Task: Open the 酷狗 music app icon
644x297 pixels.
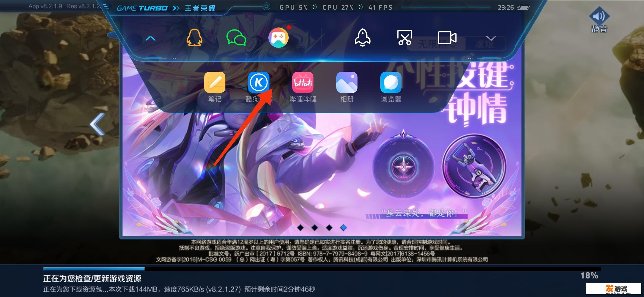Action: pyautogui.click(x=259, y=82)
